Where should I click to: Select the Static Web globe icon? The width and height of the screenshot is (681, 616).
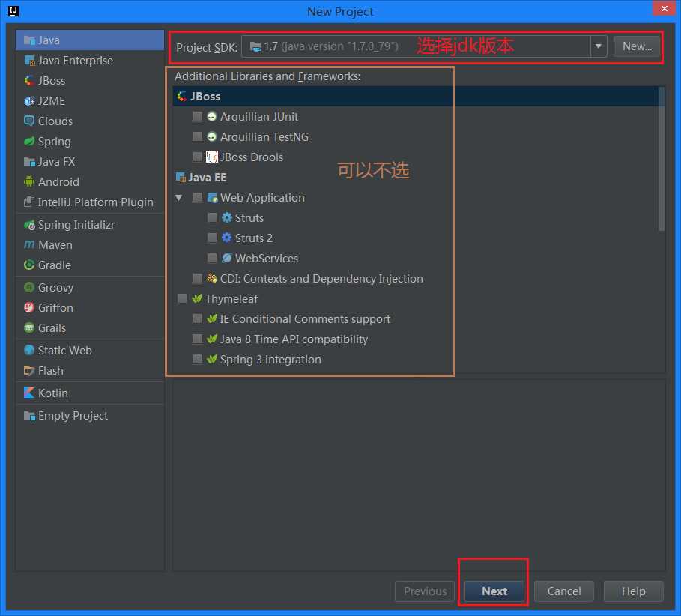tap(29, 350)
